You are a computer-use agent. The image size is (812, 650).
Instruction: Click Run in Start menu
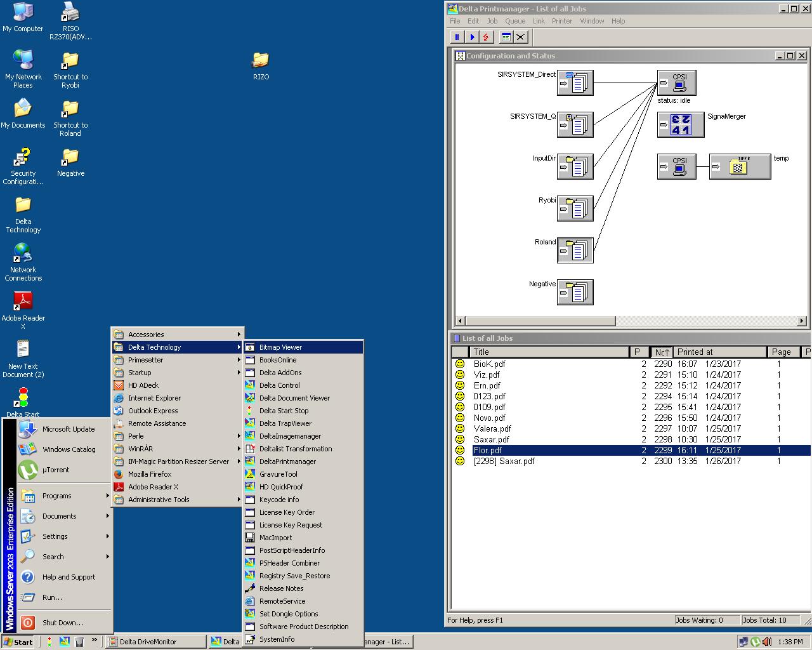pos(64,597)
